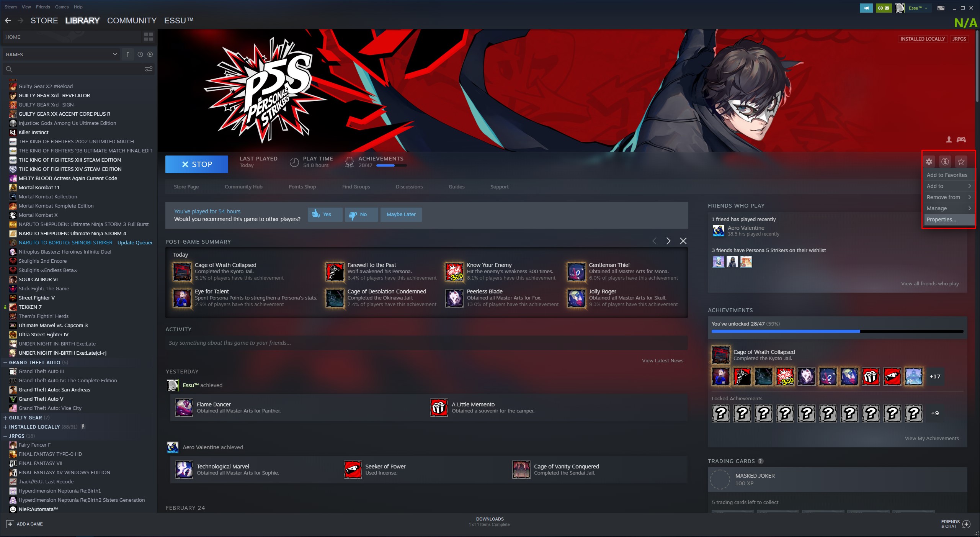Collapse the GRAND THEFT AUTO category
Viewport: 980px width, 537px height.
pyautogui.click(x=5, y=362)
